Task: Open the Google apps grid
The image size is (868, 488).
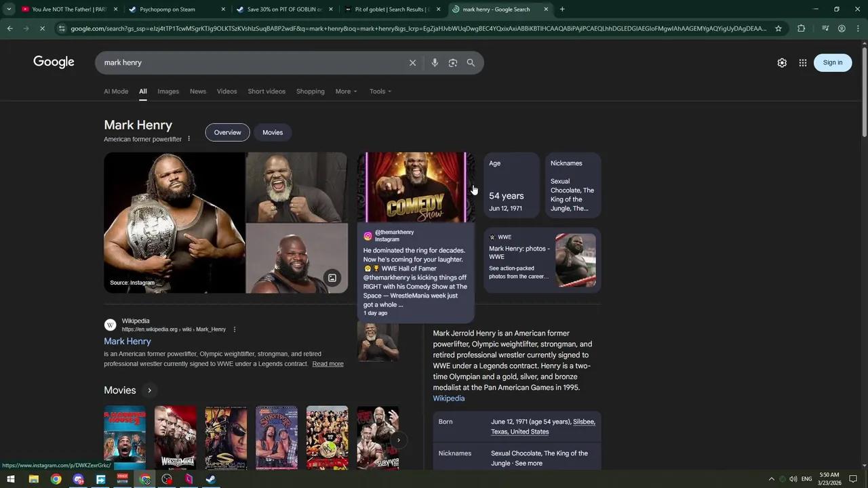Action: (x=803, y=62)
